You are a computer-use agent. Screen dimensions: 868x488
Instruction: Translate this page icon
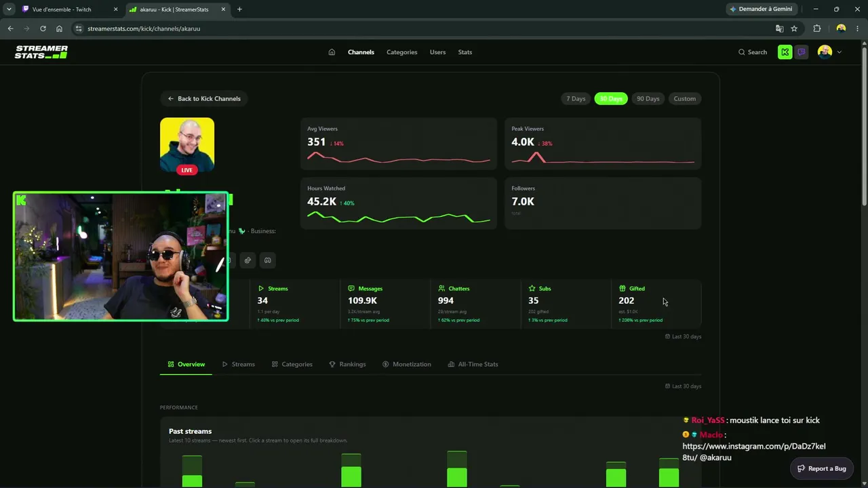click(x=779, y=28)
